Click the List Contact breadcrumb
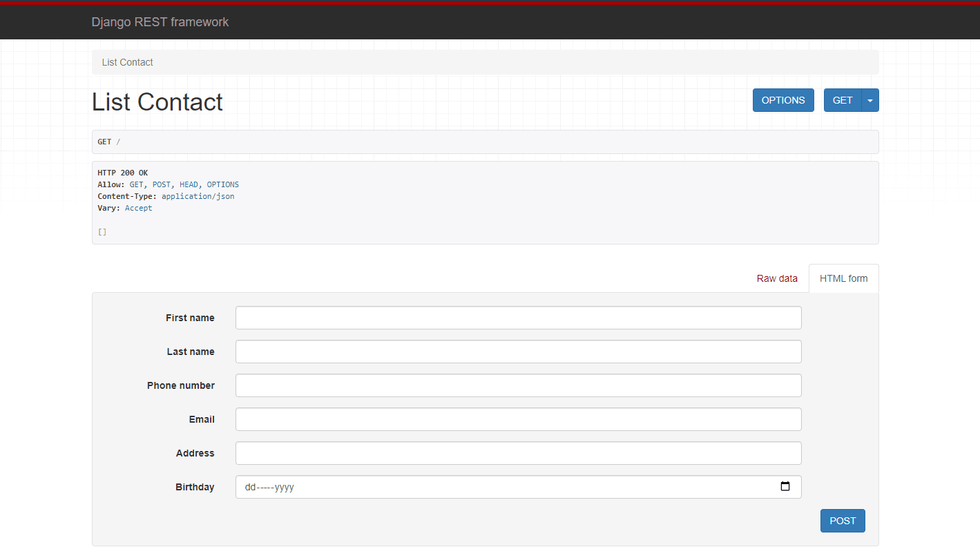Screen dimensions: 980x547 click(127, 62)
